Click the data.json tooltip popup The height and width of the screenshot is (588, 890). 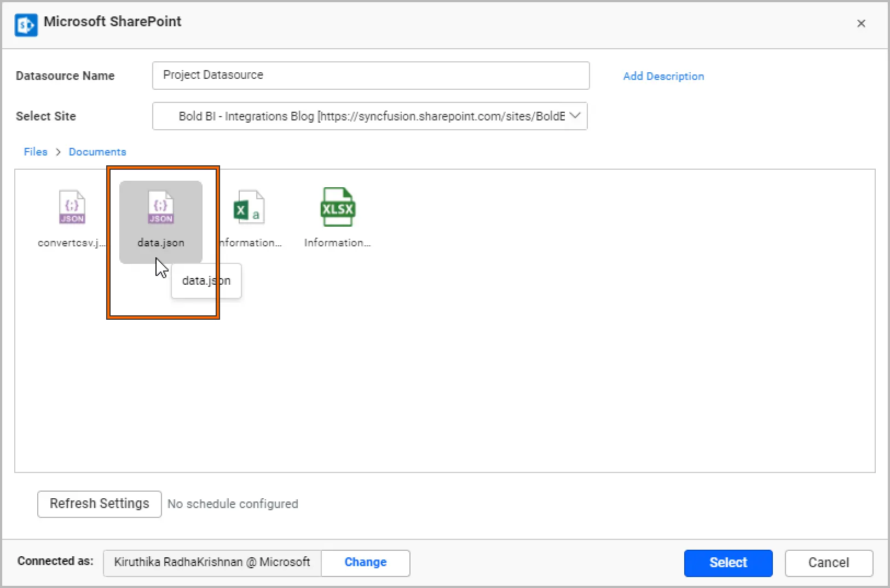206,281
